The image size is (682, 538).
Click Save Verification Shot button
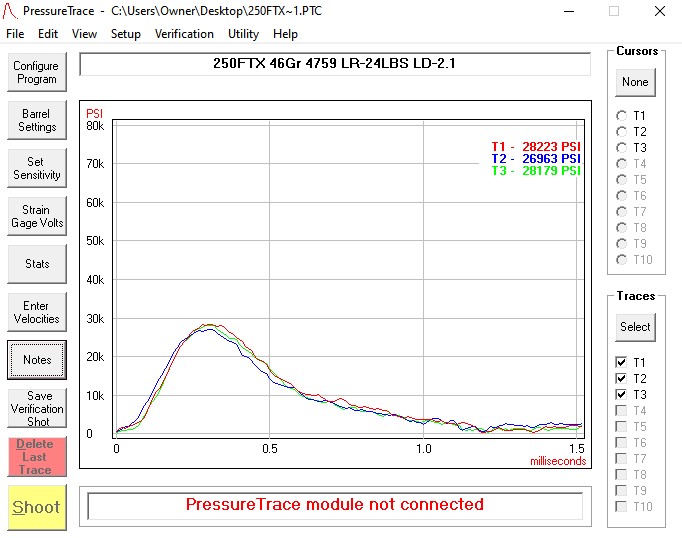click(37, 408)
